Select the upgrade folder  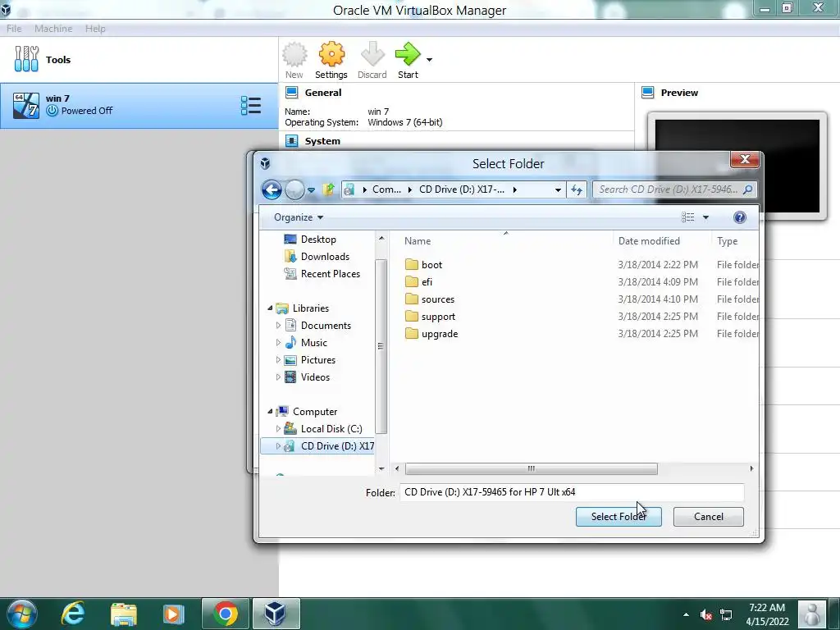coord(440,334)
